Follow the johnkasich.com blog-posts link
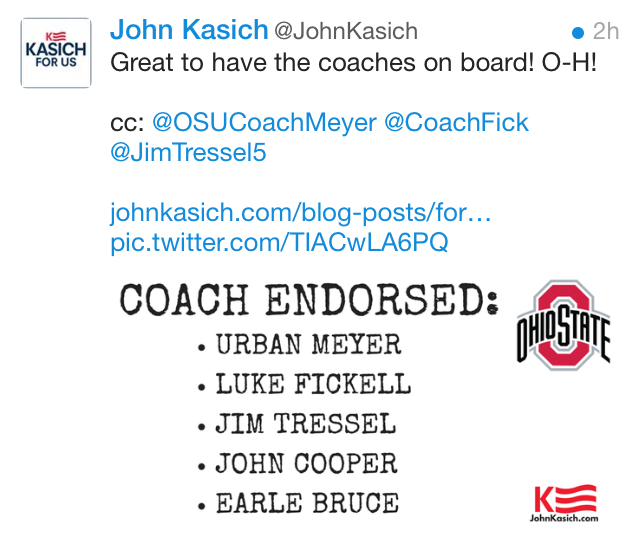This screenshot has width=640, height=545. pyautogui.click(x=302, y=212)
